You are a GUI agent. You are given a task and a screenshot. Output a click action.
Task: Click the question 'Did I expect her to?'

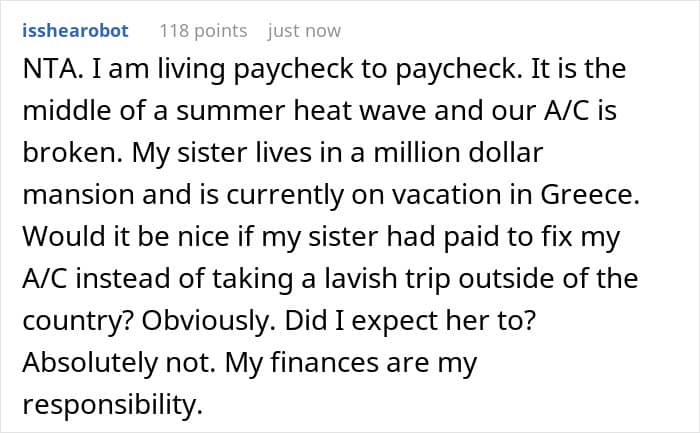(x=410, y=321)
